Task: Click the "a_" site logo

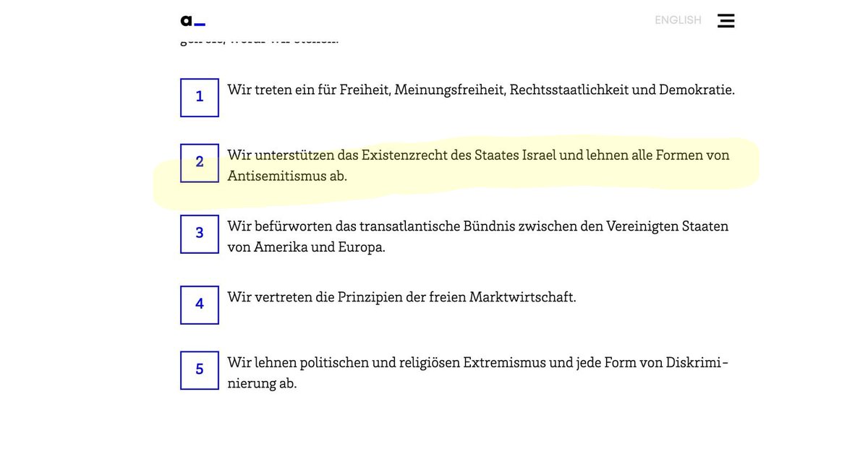Action: [x=191, y=20]
